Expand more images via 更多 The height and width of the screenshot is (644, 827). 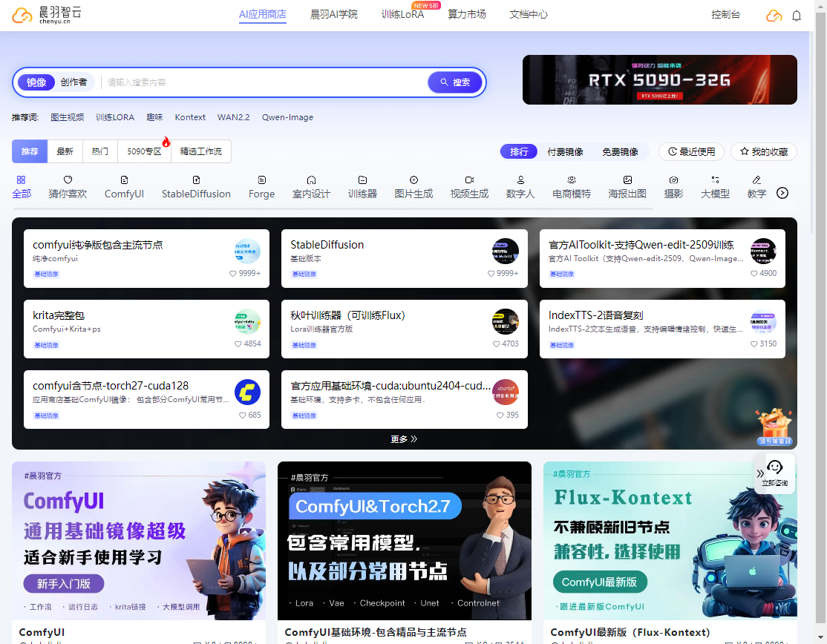[x=404, y=439]
